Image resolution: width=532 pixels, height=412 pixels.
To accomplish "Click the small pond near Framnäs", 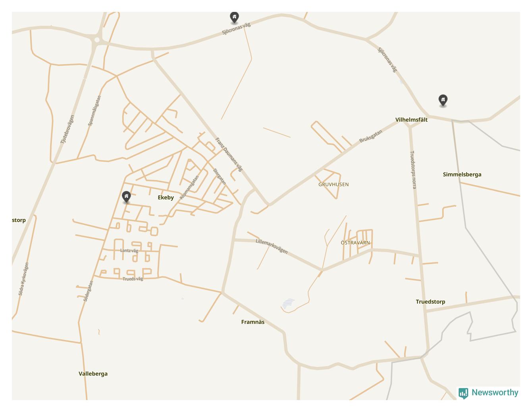I will pos(289,303).
